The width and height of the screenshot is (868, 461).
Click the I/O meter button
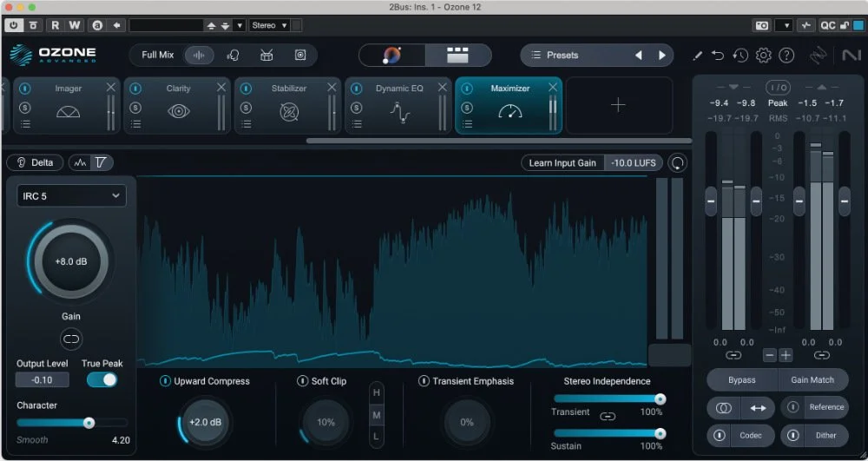[x=778, y=88]
